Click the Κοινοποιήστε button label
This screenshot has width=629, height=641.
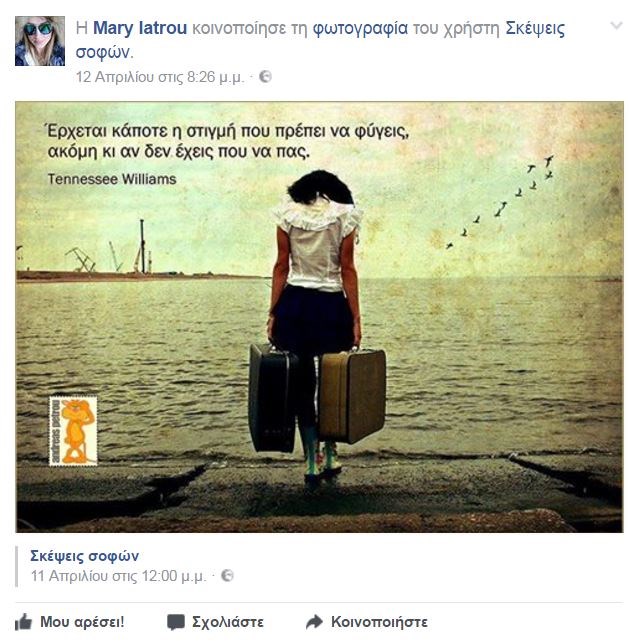(379, 622)
